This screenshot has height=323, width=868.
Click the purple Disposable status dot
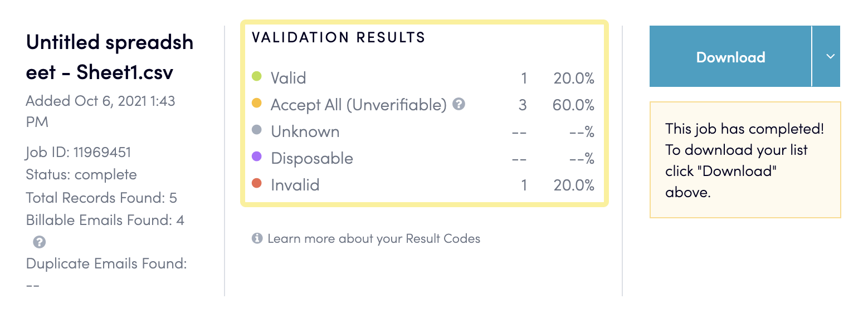click(258, 158)
